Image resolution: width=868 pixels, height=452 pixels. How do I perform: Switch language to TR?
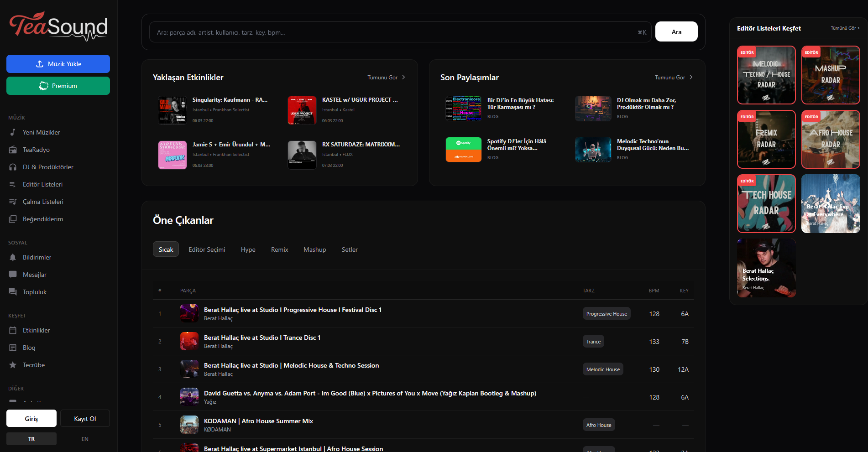coord(31,439)
